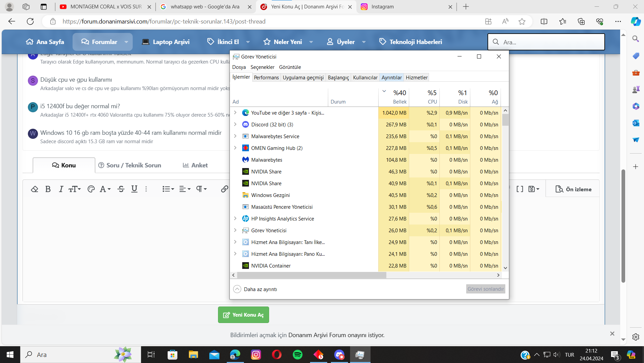Click the browser back arrow

(12, 21)
